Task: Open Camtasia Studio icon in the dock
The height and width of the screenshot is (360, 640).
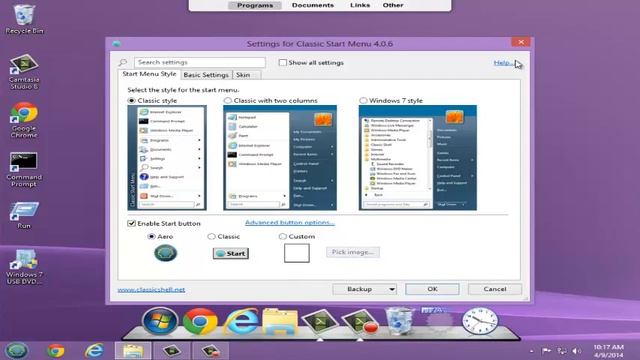Action: tap(320, 322)
